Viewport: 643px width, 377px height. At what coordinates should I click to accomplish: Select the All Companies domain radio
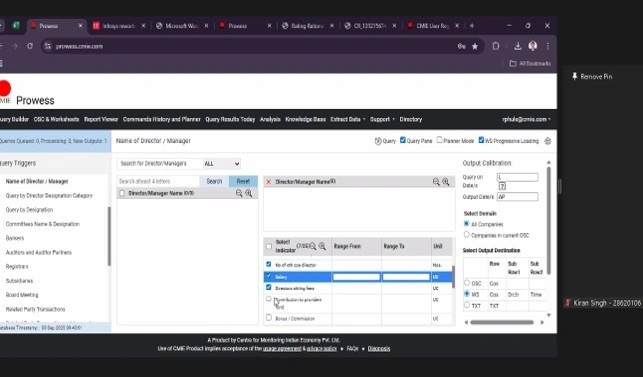[466, 224]
